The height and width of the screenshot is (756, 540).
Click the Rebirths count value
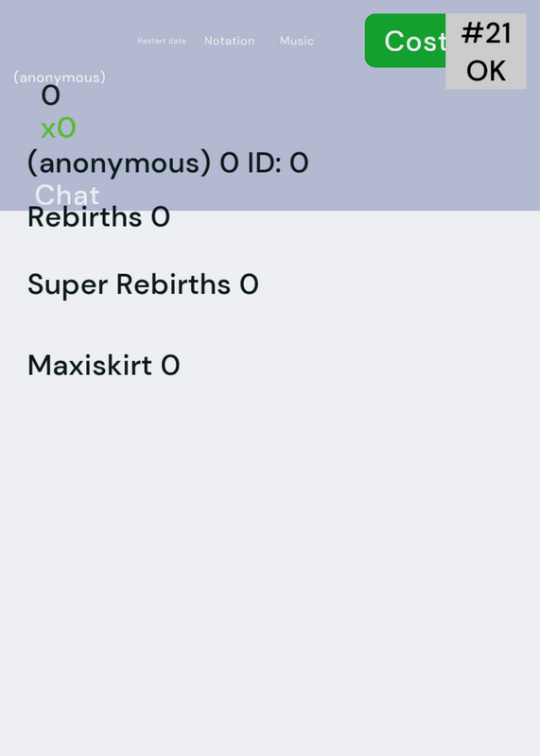click(161, 217)
